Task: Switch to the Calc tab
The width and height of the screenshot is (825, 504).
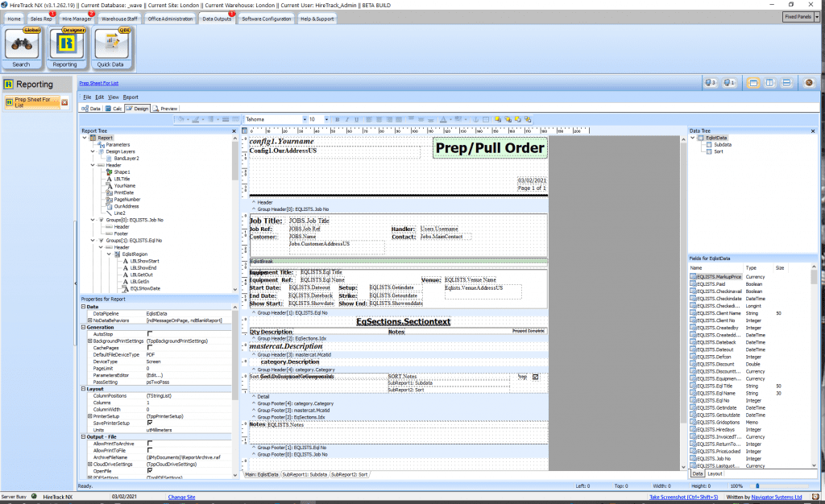Action: [114, 109]
